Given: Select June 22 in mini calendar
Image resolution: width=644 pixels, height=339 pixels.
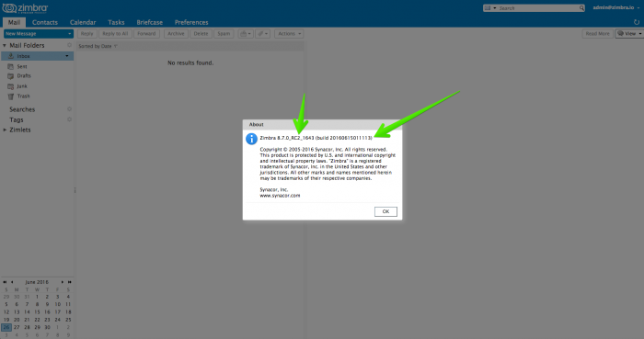Looking at the screenshot, I should point(37,320).
